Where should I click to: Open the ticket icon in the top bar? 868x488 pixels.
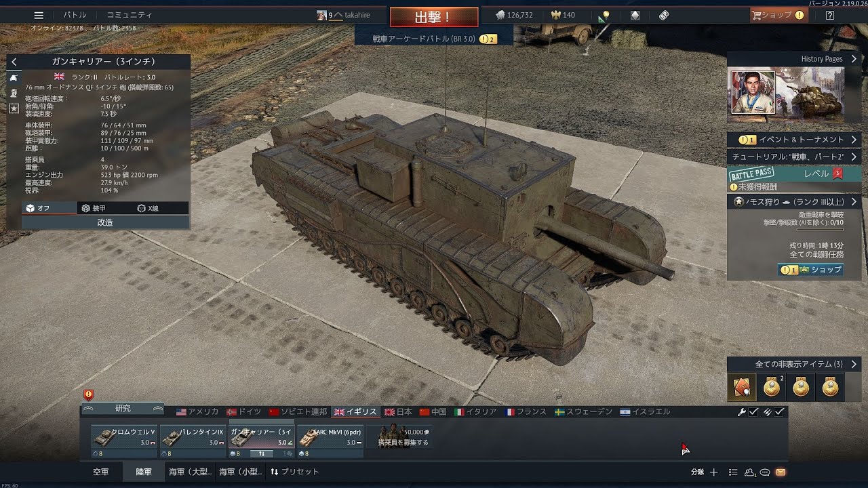tap(664, 15)
